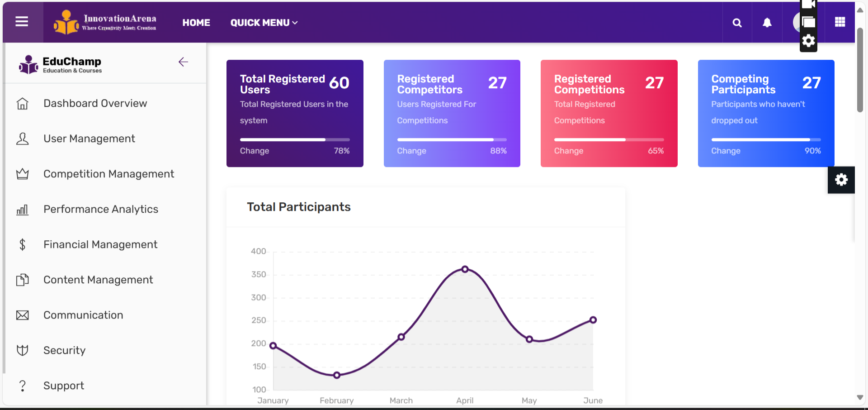Open the search icon in the top bar
This screenshot has width=868, height=410.
point(737,22)
